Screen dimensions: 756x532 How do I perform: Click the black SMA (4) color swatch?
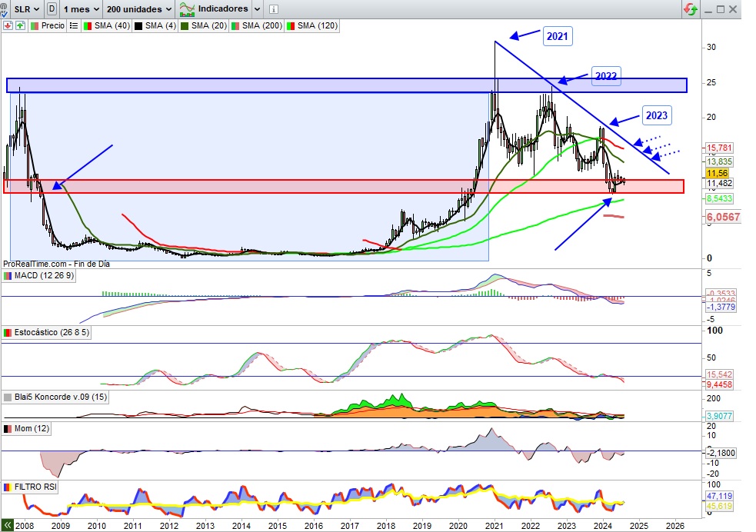138,26
